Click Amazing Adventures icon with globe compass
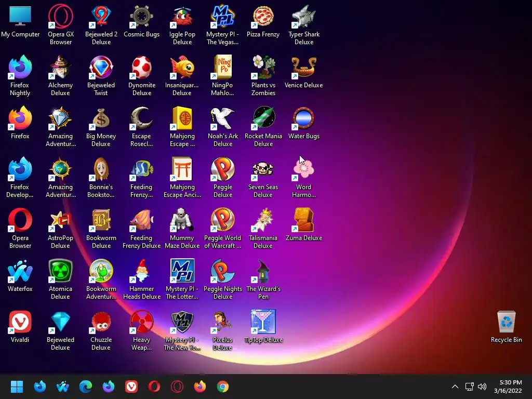 point(61,169)
